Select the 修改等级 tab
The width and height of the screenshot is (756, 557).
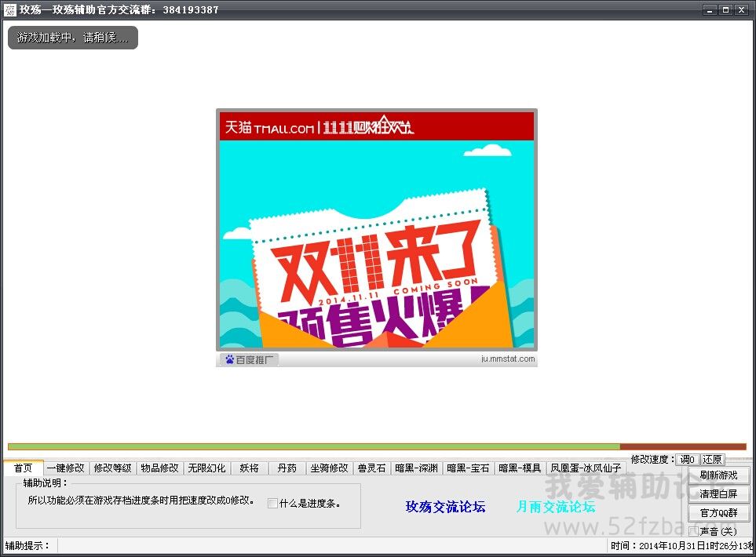112,468
